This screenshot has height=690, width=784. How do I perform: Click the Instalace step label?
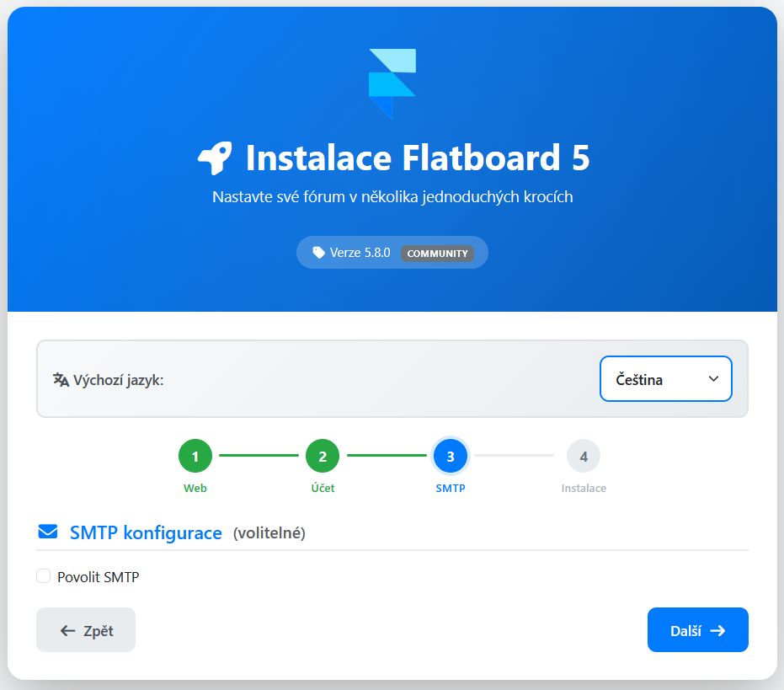[x=584, y=489]
